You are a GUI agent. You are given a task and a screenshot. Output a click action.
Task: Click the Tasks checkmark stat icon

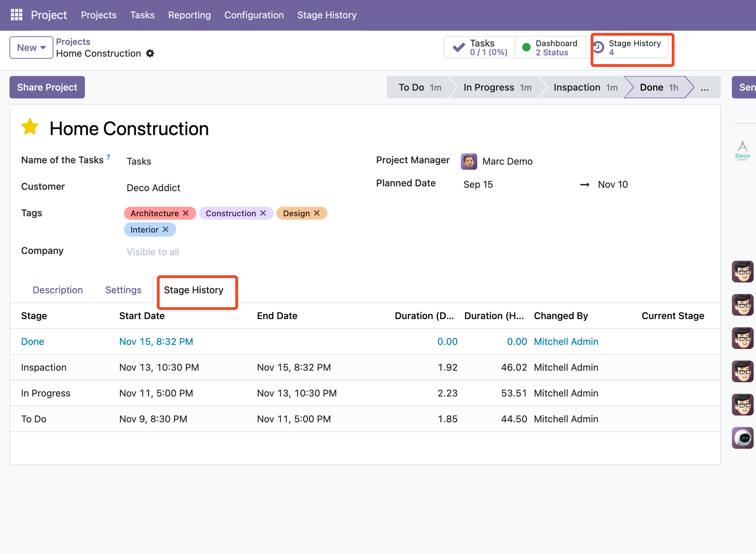click(459, 48)
